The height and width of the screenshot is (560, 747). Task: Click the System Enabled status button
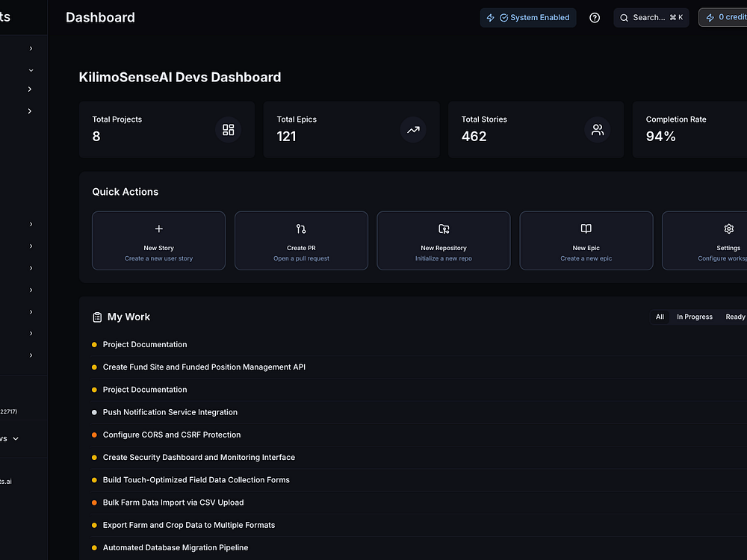528,18
